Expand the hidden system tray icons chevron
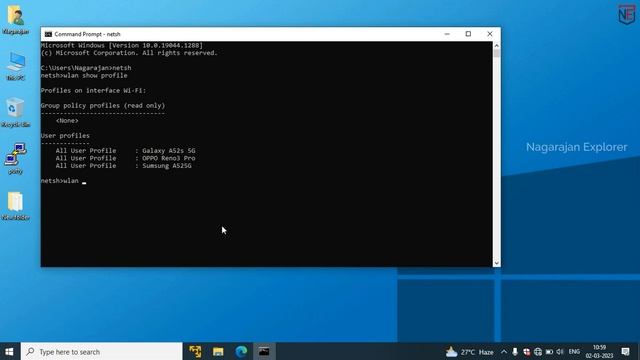 (x=504, y=352)
